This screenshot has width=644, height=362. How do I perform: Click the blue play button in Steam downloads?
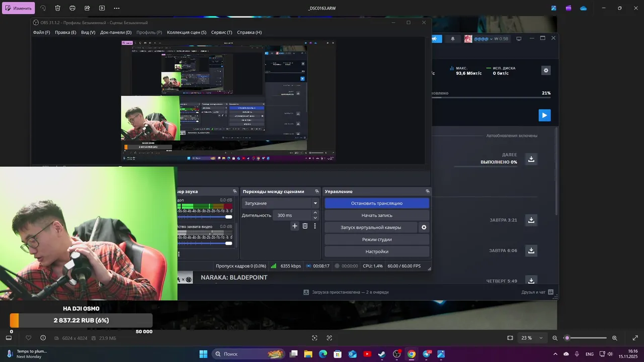[x=544, y=115]
